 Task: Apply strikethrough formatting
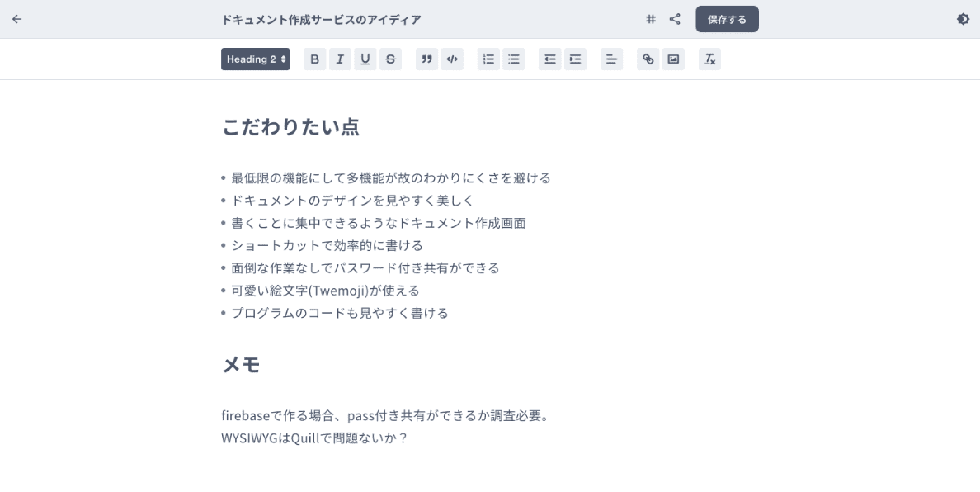(390, 59)
